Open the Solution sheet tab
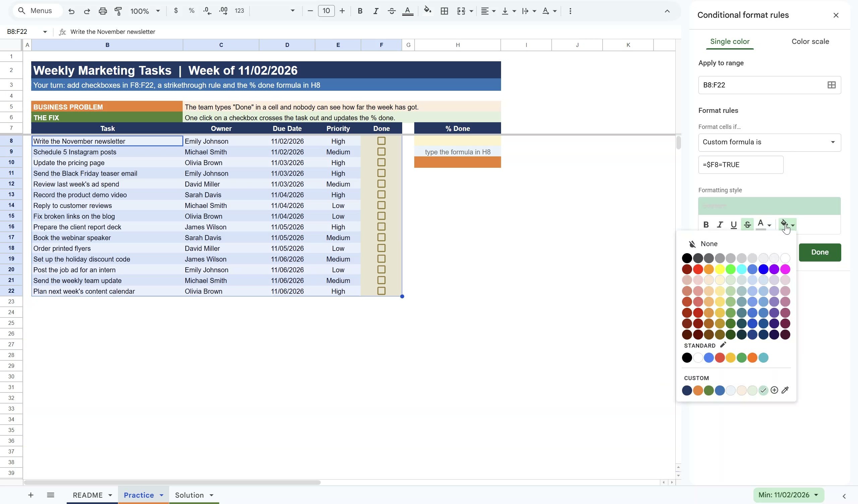The height and width of the screenshot is (504, 858). (x=189, y=495)
